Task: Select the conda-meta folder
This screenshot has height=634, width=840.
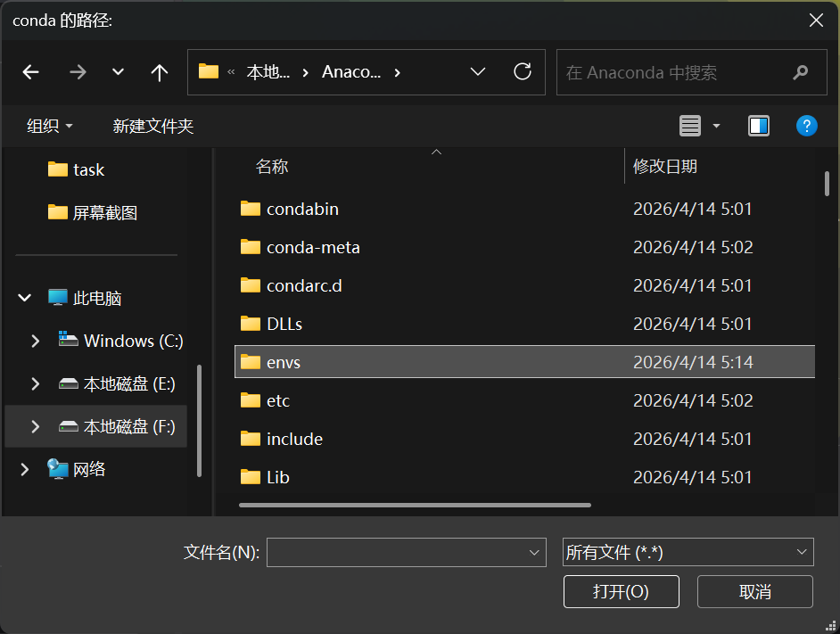Action: tap(313, 247)
